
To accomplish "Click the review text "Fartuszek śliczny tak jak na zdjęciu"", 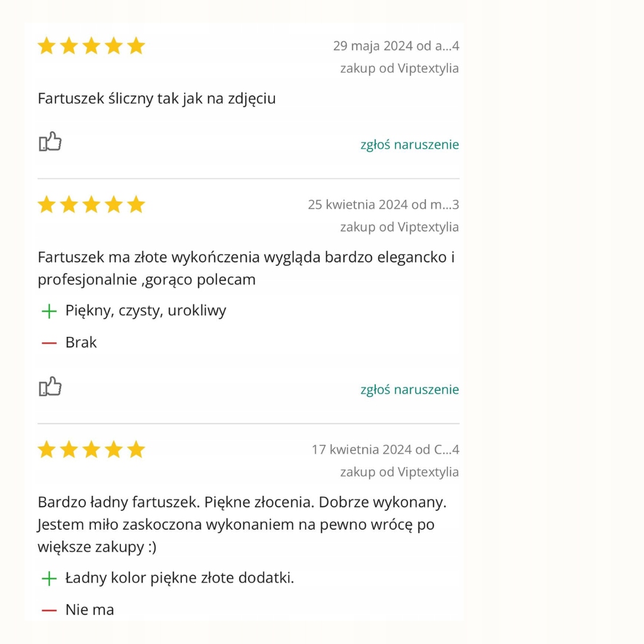I will (157, 98).
